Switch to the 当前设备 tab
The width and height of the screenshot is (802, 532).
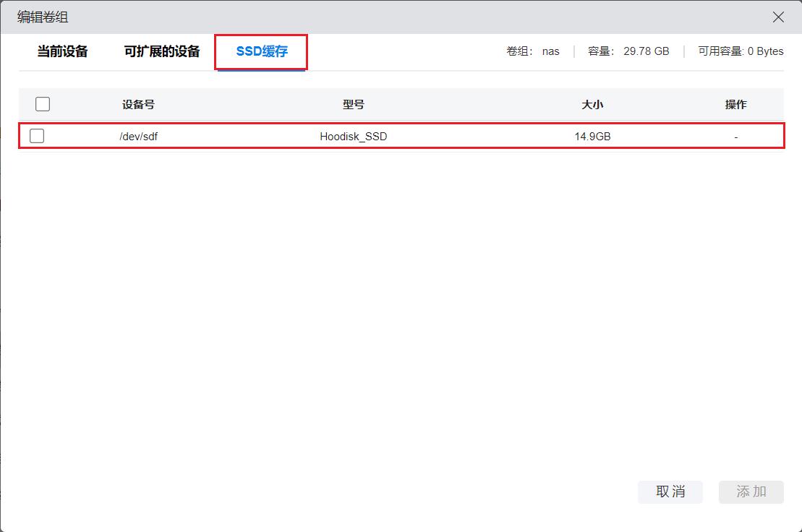pos(63,51)
